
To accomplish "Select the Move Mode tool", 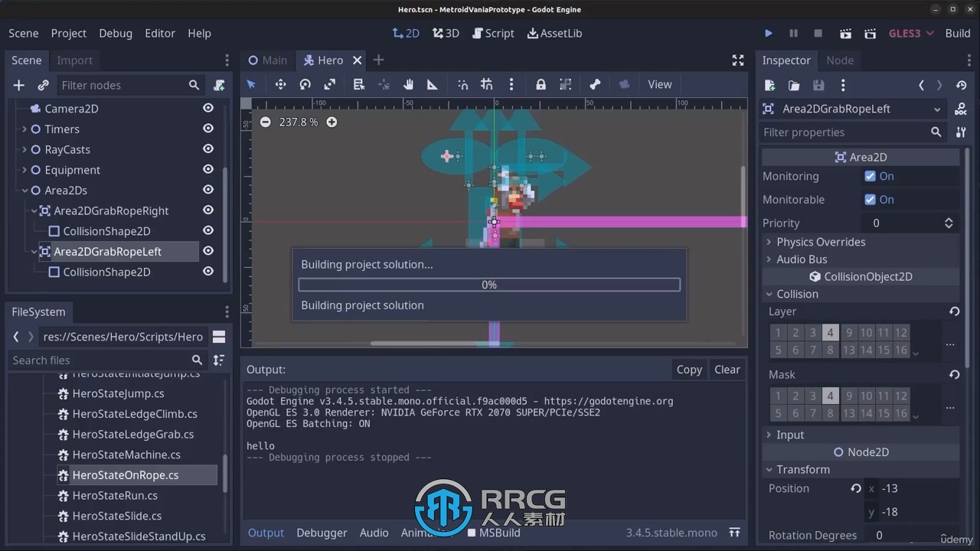I will click(x=280, y=84).
